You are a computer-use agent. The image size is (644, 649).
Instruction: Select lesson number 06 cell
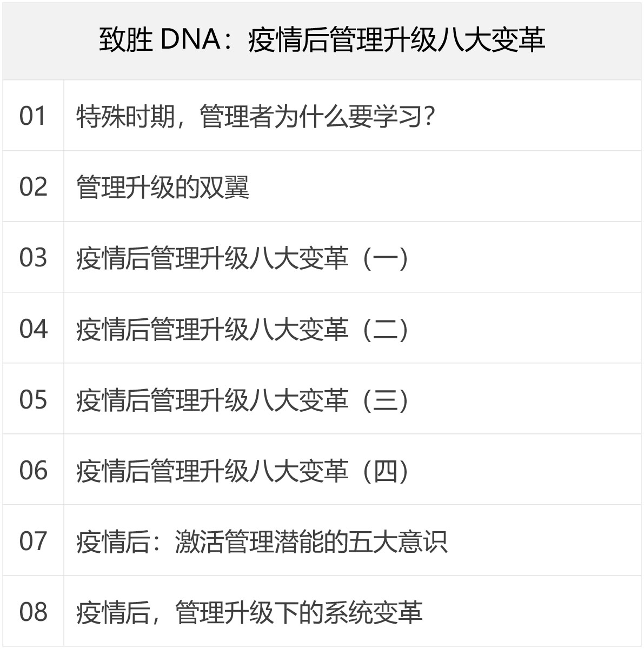coord(33,470)
